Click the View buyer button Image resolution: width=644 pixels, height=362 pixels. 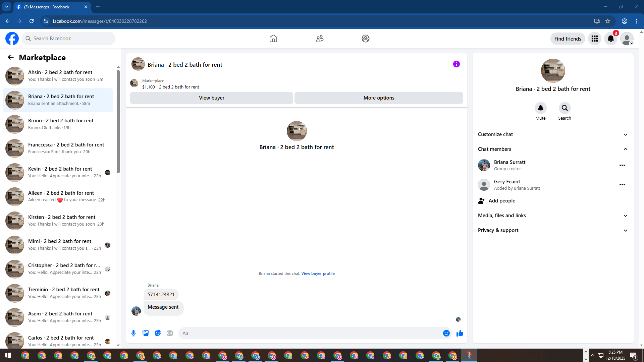tap(212, 98)
